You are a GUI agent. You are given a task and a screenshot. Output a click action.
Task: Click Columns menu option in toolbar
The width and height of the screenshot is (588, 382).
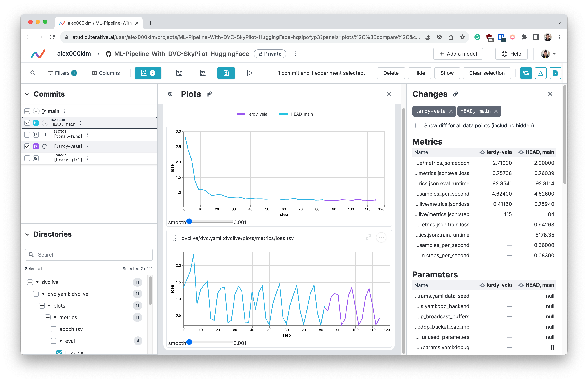[106, 73]
